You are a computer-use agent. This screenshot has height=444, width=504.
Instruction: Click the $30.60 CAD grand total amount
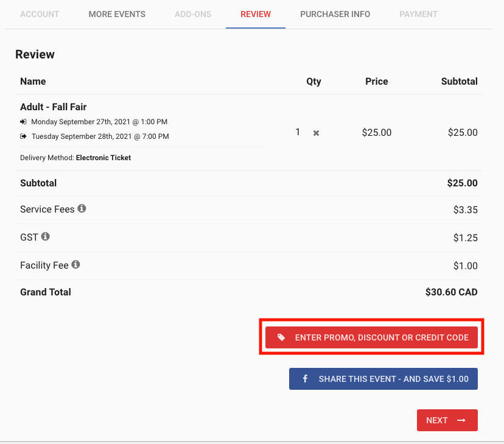tap(451, 292)
